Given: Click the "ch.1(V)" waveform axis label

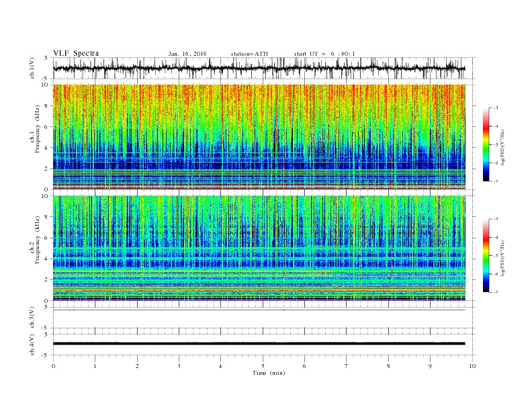Looking at the screenshot, I should coord(32,68).
